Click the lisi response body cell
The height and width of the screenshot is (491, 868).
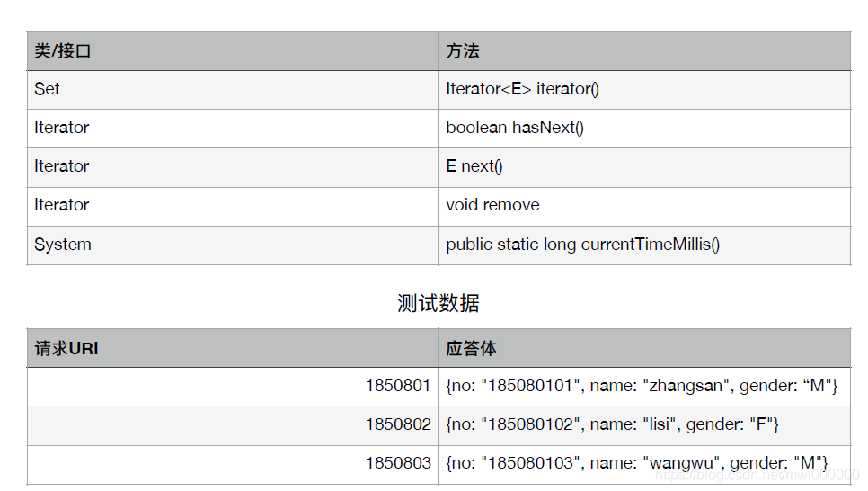tap(645, 425)
